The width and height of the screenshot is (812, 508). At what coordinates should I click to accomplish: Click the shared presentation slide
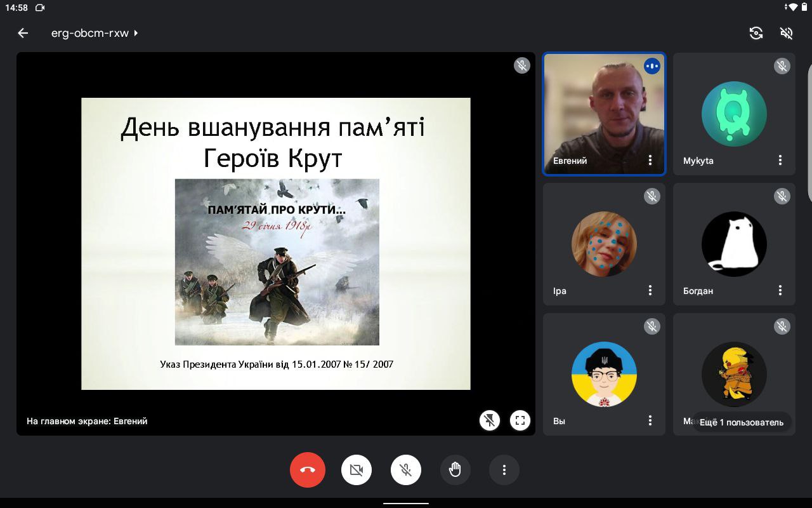point(275,243)
